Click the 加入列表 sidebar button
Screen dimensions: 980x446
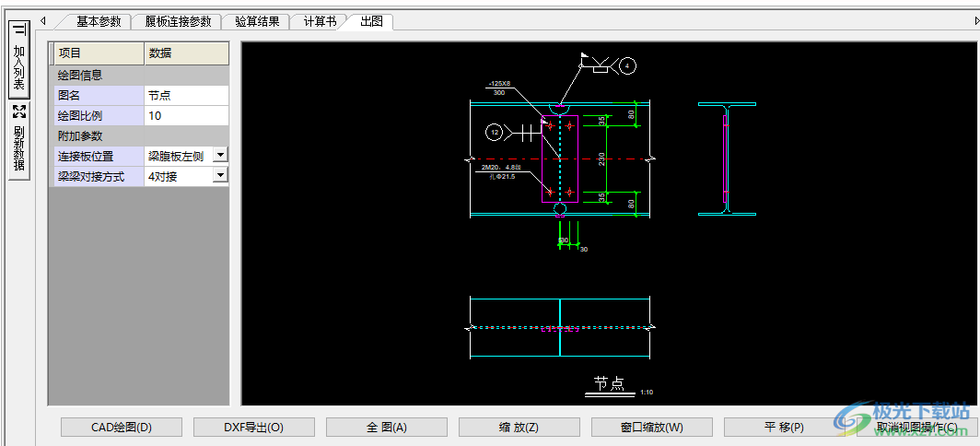[20, 58]
